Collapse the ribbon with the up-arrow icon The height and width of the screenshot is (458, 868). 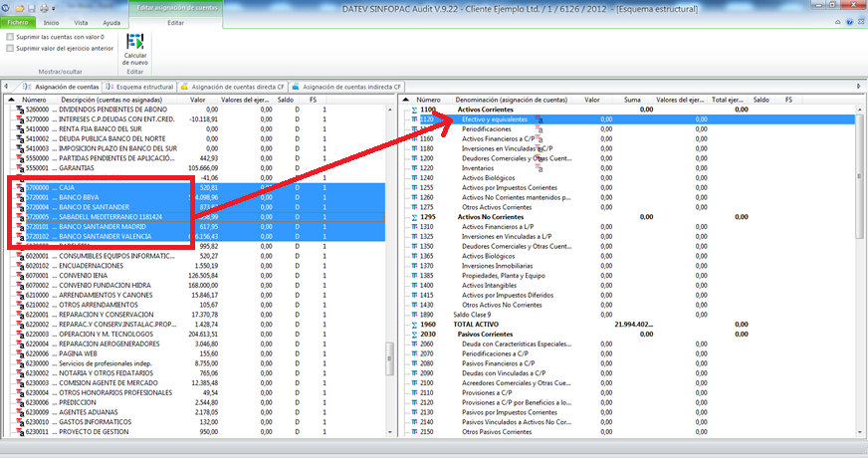click(838, 22)
